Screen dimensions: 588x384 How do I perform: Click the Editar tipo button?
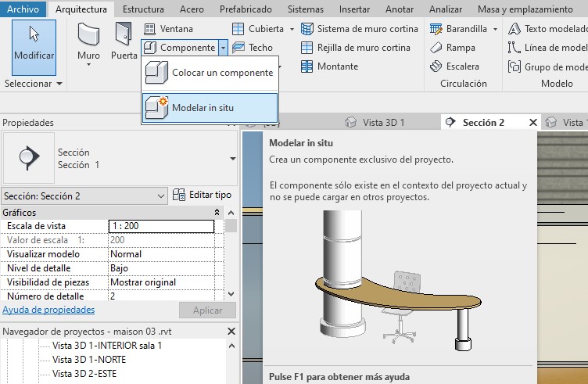click(203, 195)
